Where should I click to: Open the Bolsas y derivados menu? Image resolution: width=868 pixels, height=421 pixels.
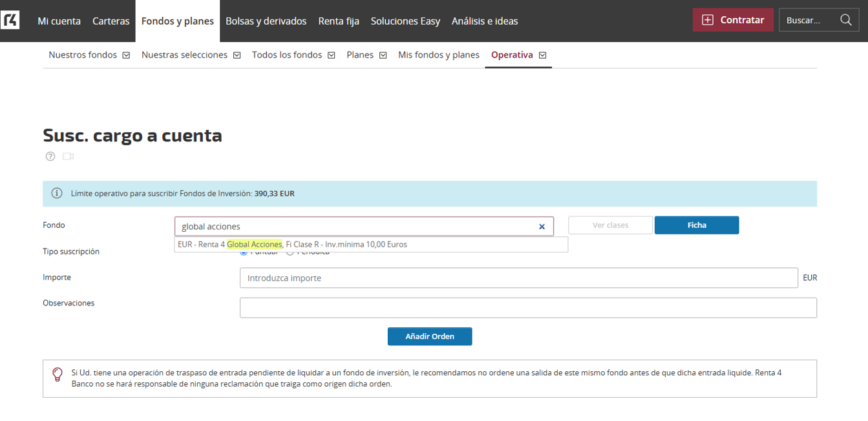click(266, 21)
